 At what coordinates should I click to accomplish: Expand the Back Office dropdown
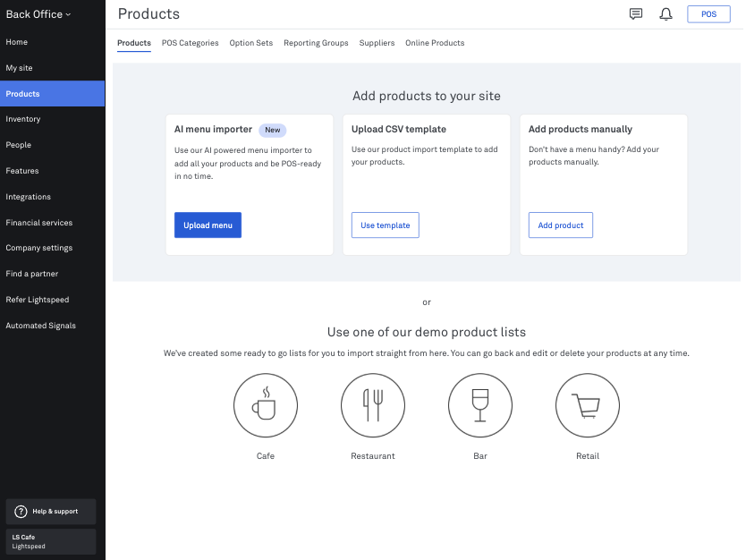pos(38,14)
